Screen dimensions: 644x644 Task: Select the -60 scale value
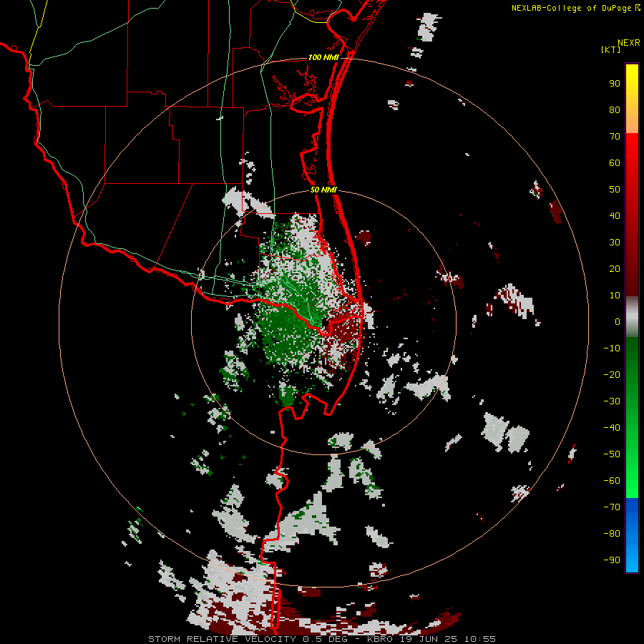tap(612, 481)
